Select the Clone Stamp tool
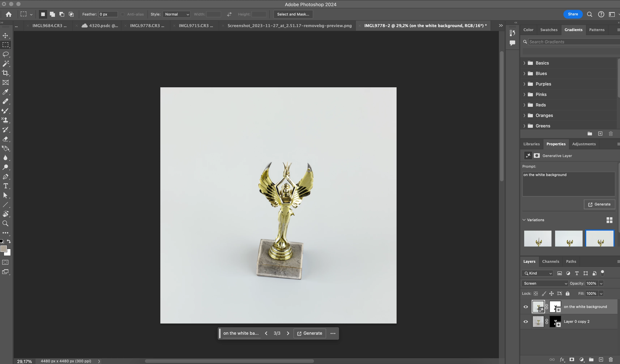 (5, 120)
